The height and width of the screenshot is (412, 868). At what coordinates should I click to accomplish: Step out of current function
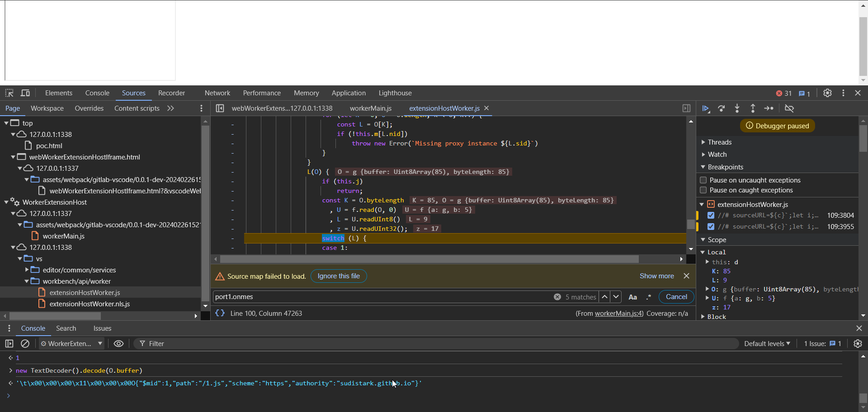click(x=753, y=108)
